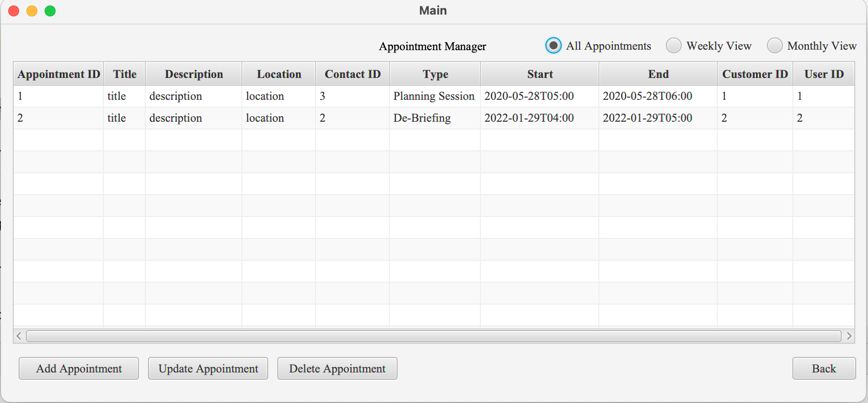Viewport: 868px width, 403px height.
Task: Sort by the Location column header
Action: (279, 74)
